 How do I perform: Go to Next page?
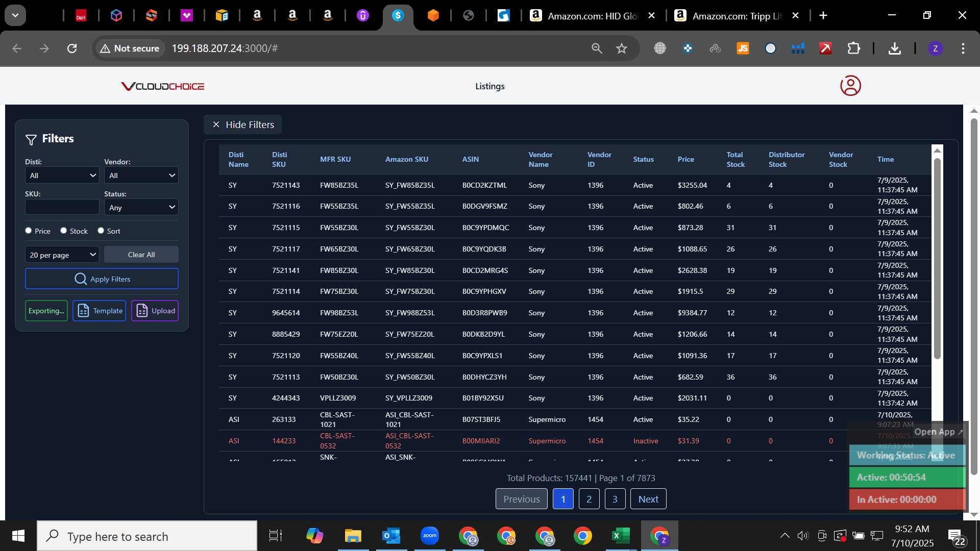point(648,499)
